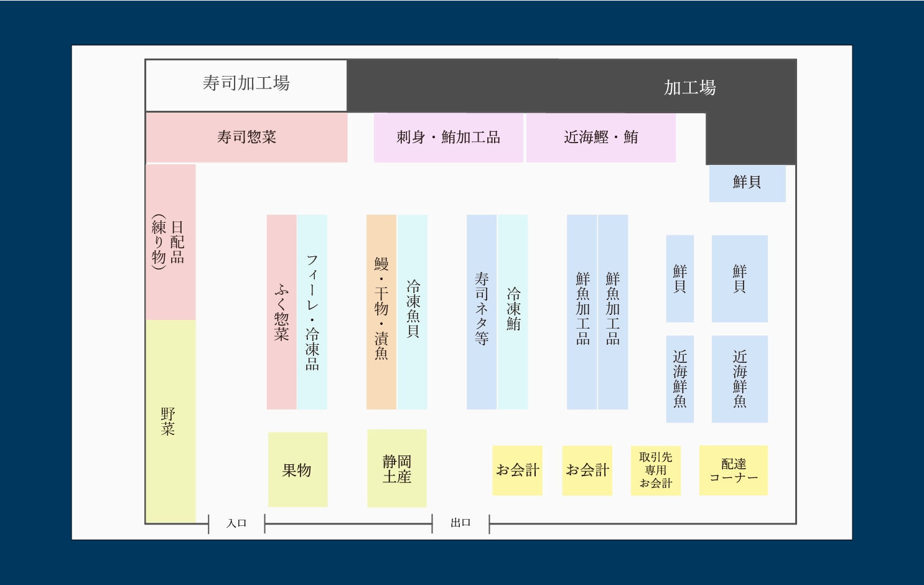The width and height of the screenshot is (924, 585).
Task: Click the 冷凍鮪 aisle
Action: point(513,312)
